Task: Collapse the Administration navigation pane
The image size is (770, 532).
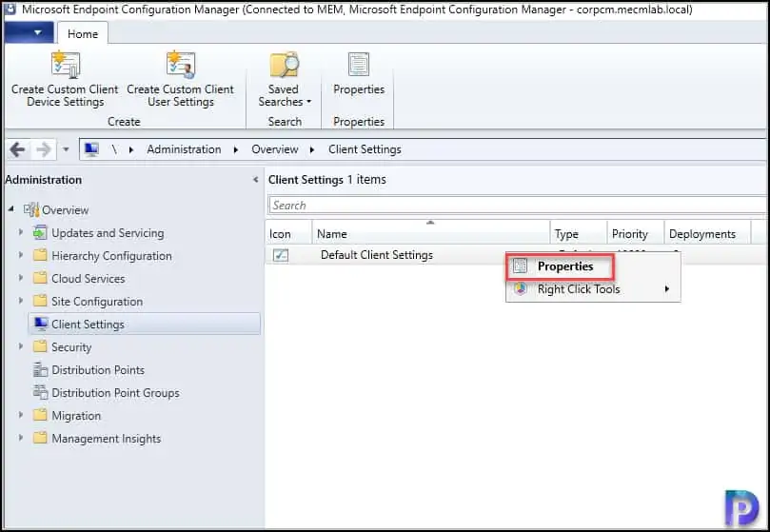Action: pos(255,180)
